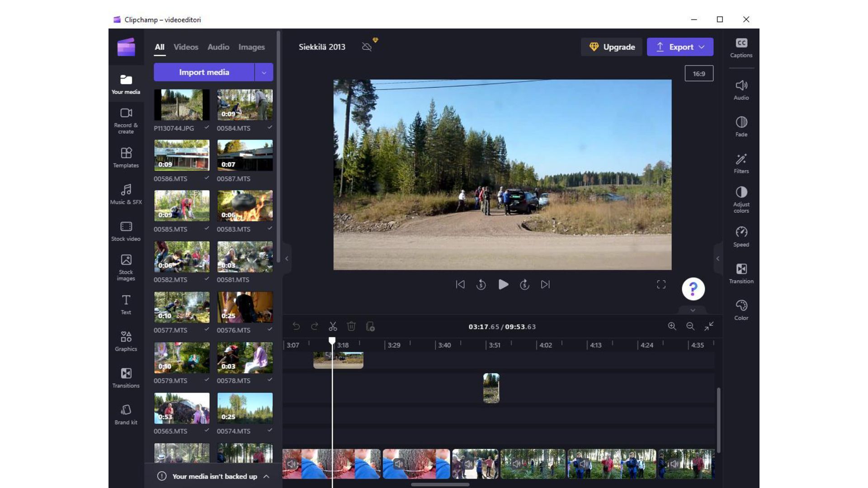
Task: Open the Brand kit sidebar item
Action: (x=126, y=414)
